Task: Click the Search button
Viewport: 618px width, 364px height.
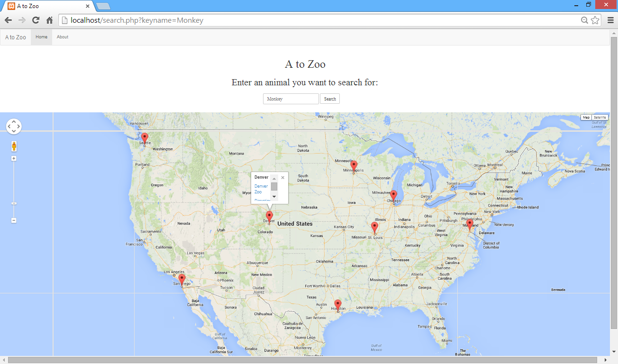Action: pyautogui.click(x=330, y=99)
